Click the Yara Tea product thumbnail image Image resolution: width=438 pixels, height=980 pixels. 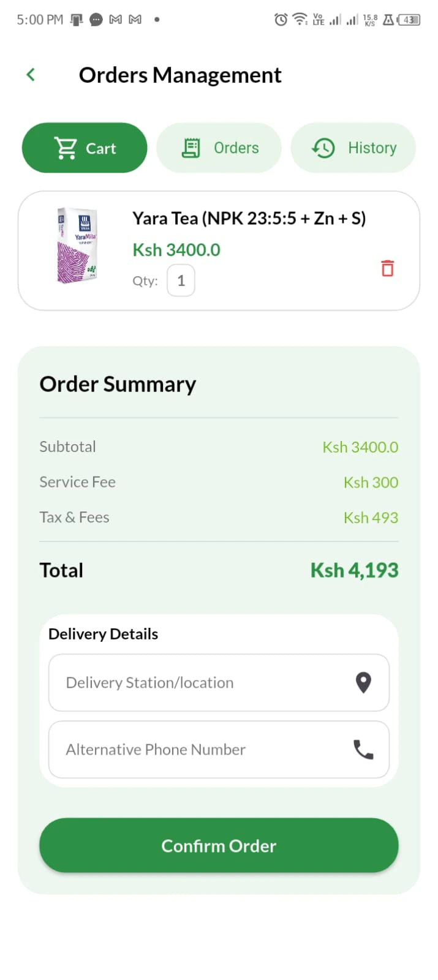pos(77,245)
